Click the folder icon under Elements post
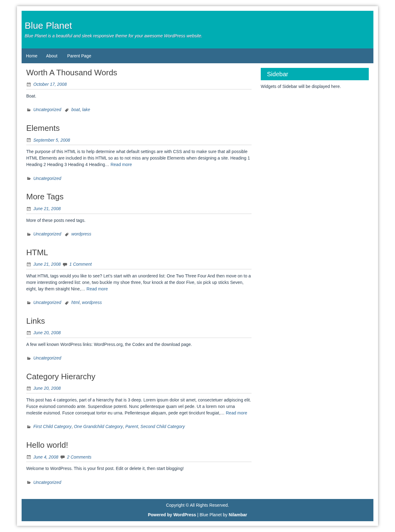The image size is (395, 532). (x=29, y=179)
